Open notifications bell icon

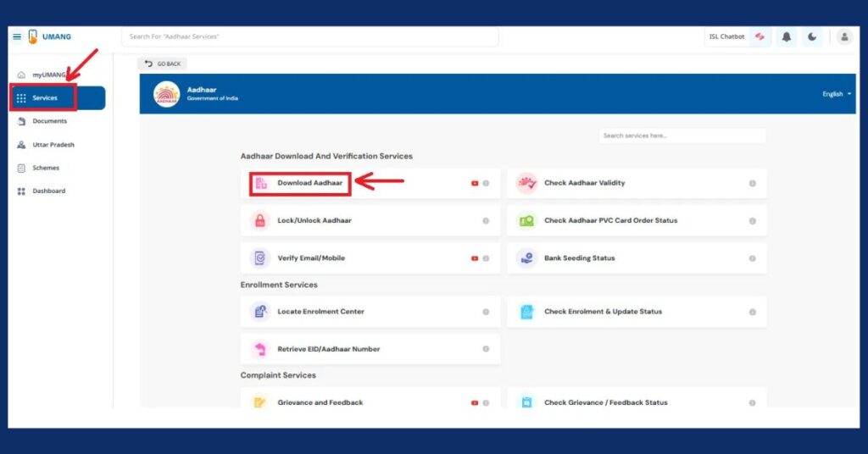tap(786, 37)
